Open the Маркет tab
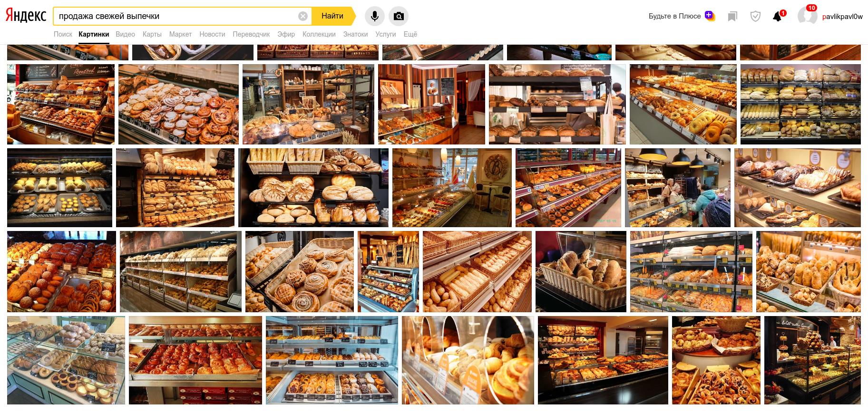 tap(180, 34)
